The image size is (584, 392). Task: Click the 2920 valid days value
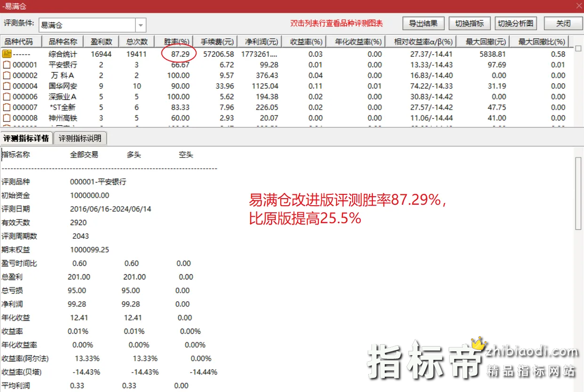click(78, 222)
